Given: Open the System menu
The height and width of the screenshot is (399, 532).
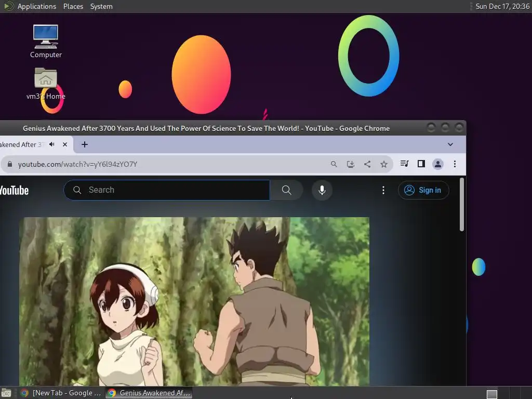Looking at the screenshot, I should (101, 6).
